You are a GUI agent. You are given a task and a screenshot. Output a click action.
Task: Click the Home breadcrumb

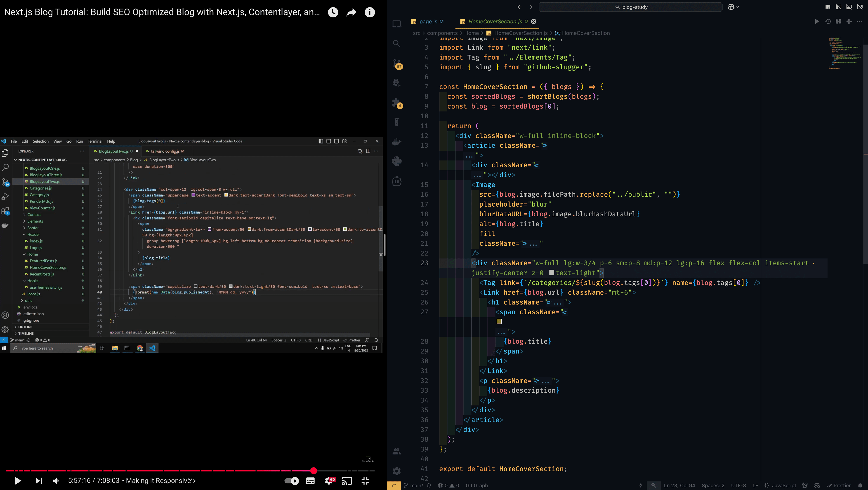coord(471,33)
